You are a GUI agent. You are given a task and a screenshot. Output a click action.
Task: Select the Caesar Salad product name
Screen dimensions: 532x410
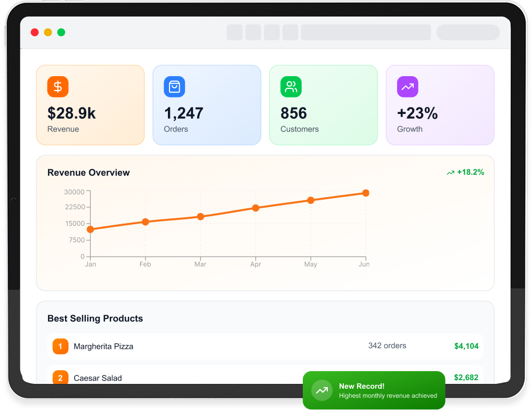coord(98,378)
